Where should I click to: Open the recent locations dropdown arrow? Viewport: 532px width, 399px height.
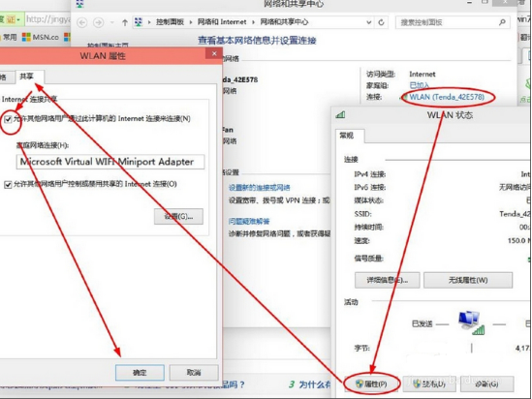111,22
